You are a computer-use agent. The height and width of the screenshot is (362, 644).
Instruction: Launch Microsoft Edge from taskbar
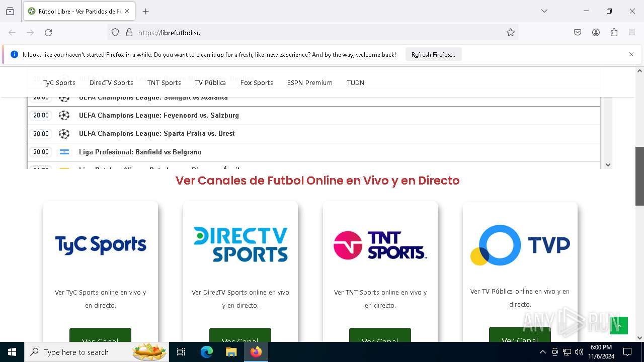click(x=207, y=352)
